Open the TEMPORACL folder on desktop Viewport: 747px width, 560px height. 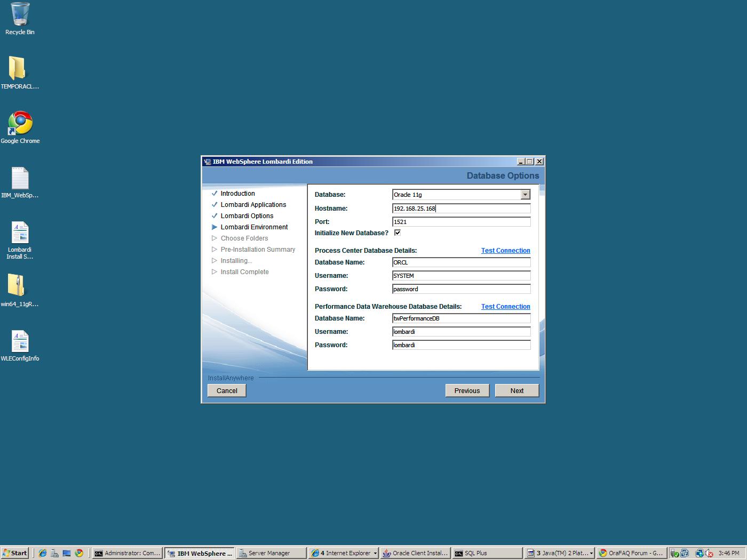pyautogui.click(x=17, y=69)
